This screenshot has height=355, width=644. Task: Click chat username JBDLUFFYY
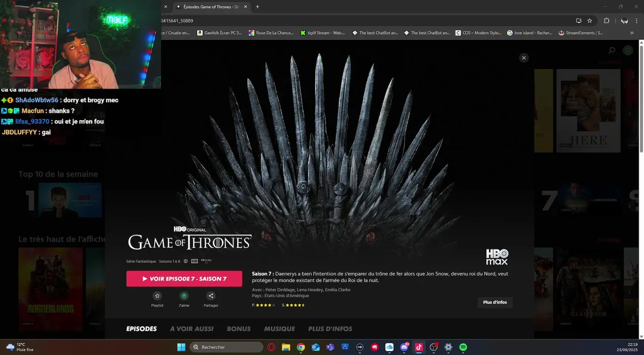pos(20,132)
